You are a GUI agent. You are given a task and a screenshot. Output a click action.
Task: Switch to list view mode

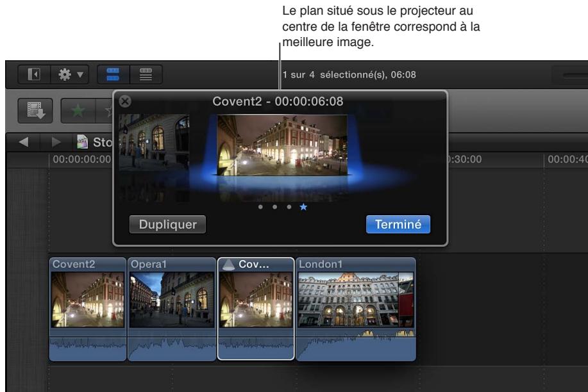coord(146,74)
